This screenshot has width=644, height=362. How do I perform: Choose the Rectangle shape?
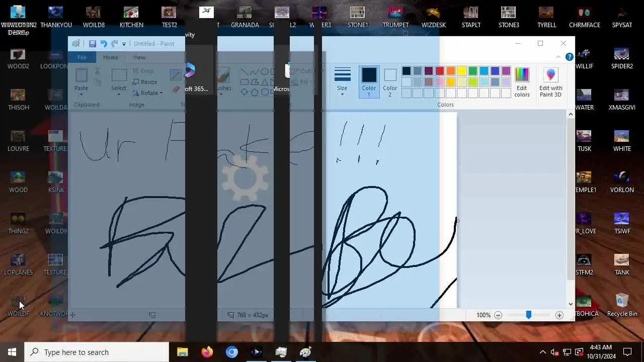click(x=244, y=82)
